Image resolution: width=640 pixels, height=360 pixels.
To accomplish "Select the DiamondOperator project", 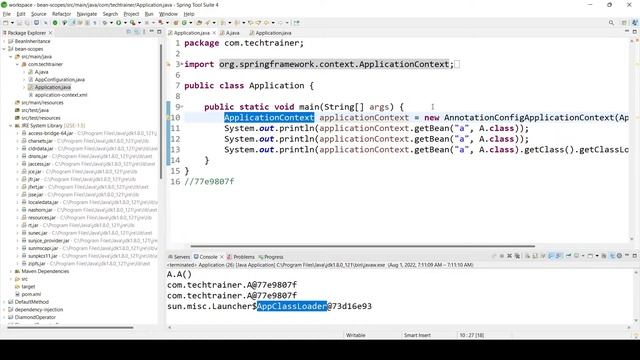I will click(35, 317).
